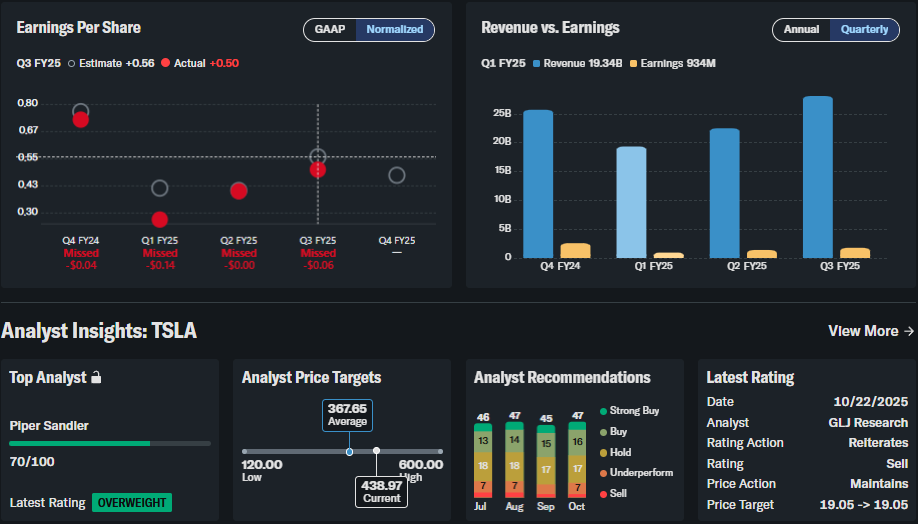The width and height of the screenshot is (918, 524).
Task: Click the red Actual dot for Q1 FY25
Action: pos(160,219)
